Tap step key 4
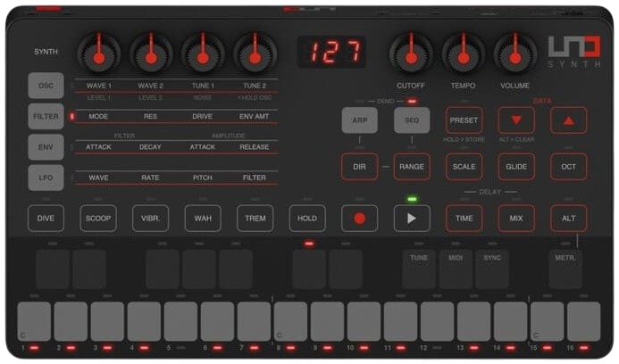This screenshot has width=619, height=364. click(x=144, y=321)
